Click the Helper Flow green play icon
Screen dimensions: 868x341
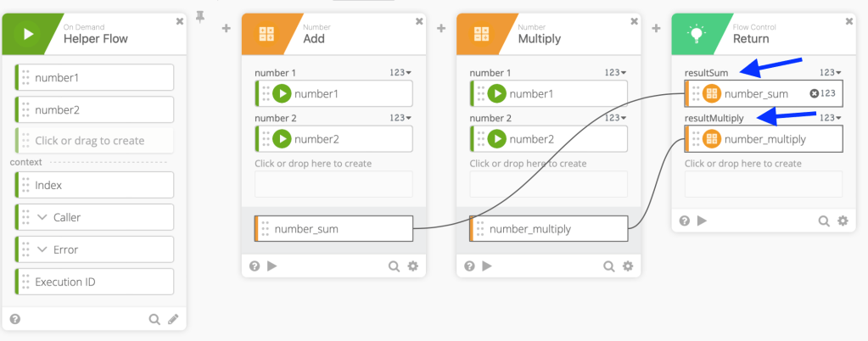point(28,35)
